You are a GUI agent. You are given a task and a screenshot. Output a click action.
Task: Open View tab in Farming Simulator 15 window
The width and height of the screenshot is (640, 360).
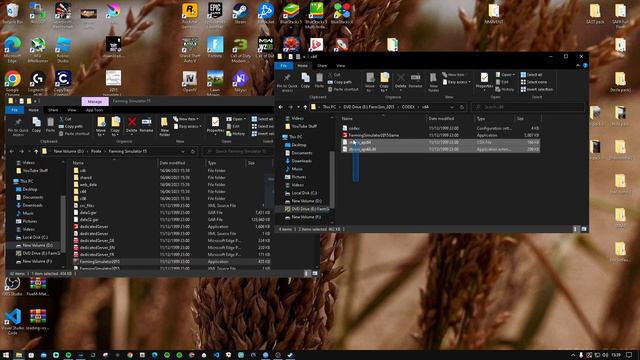click(x=71, y=110)
